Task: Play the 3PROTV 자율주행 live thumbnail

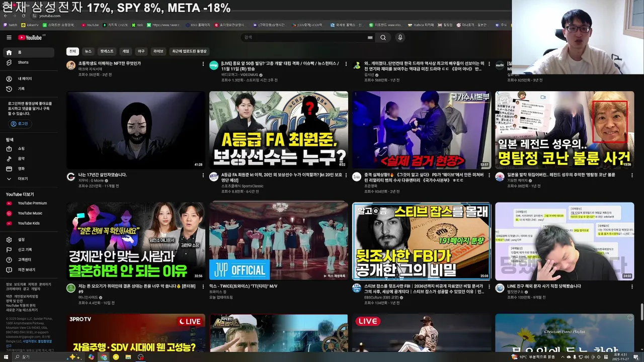Action: [136, 333]
